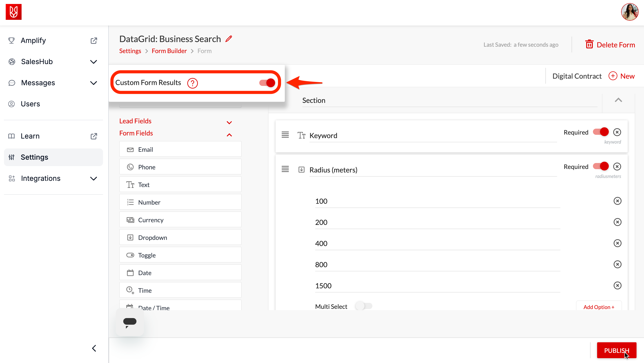The height and width of the screenshot is (363, 644).
Task: Open the chat bubble widget
Action: pos(130,322)
